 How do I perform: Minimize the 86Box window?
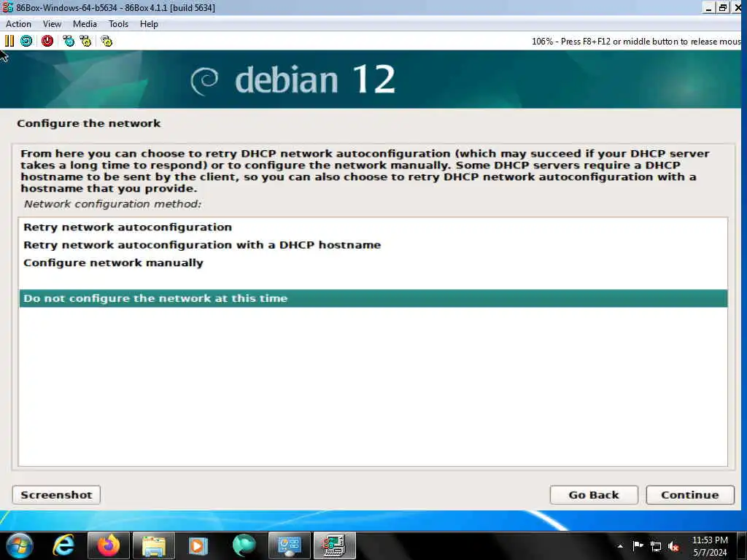(709, 7)
